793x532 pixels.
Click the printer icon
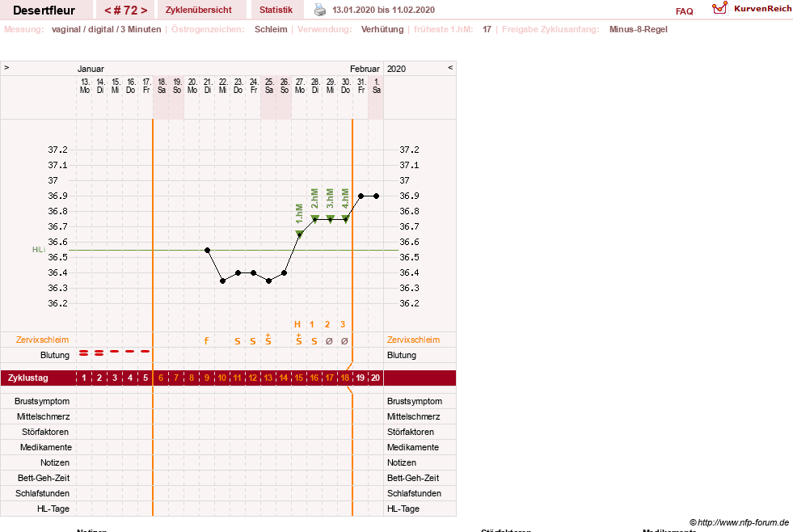tap(319, 10)
